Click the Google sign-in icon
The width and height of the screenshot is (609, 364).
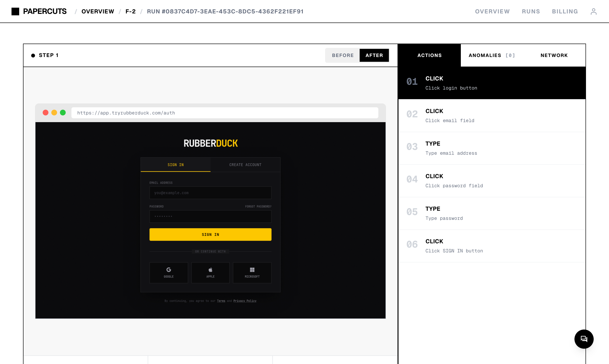pos(169,270)
